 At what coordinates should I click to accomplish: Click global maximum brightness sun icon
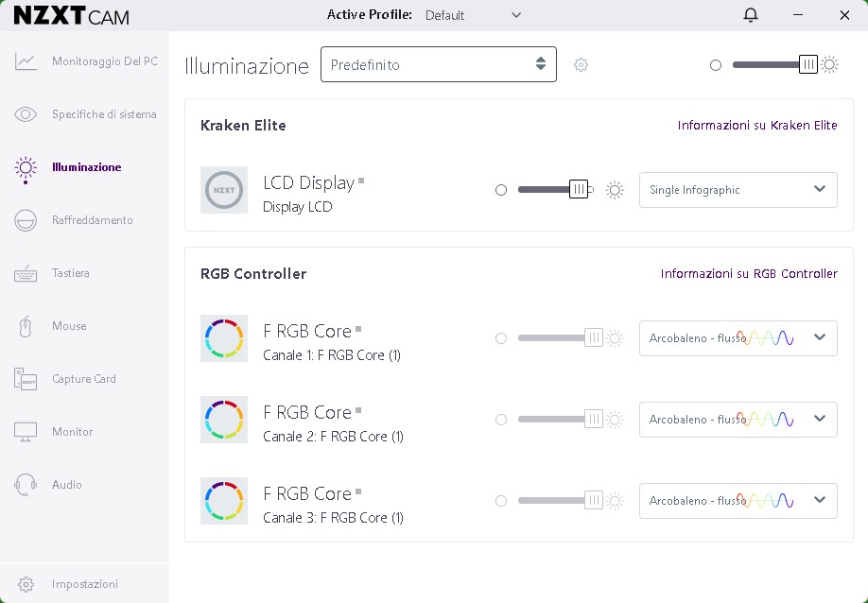coord(829,65)
